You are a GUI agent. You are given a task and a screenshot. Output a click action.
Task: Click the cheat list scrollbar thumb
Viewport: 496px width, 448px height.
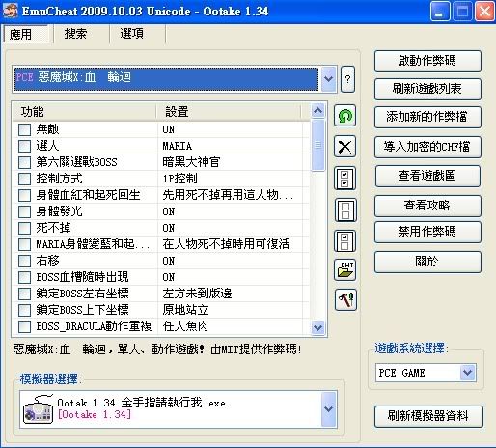click(x=318, y=145)
